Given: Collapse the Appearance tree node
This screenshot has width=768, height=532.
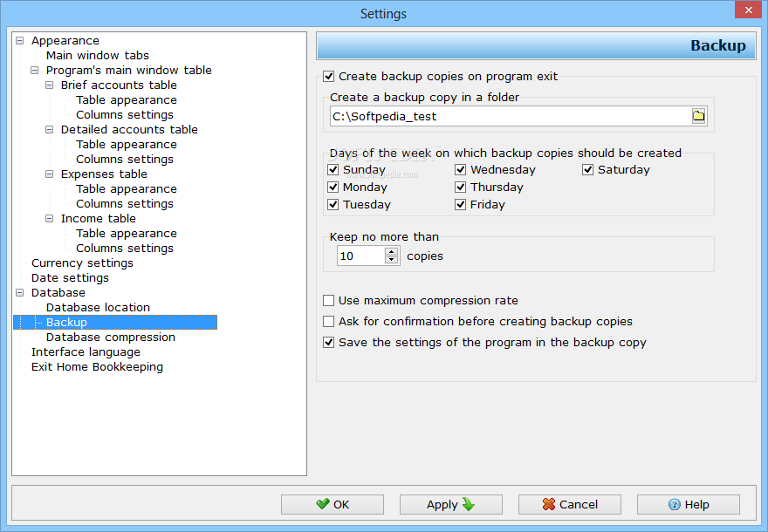Looking at the screenshot, I should 19,41.
